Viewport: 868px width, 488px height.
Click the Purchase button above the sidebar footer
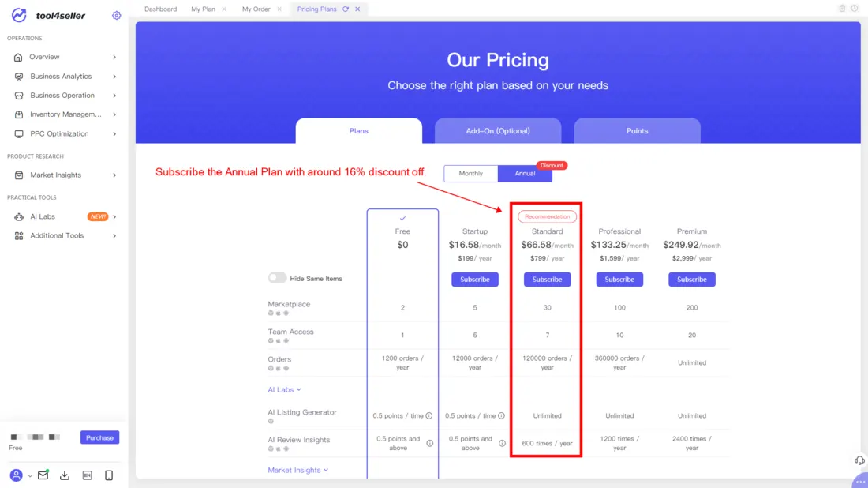click(x=99, y=437)
